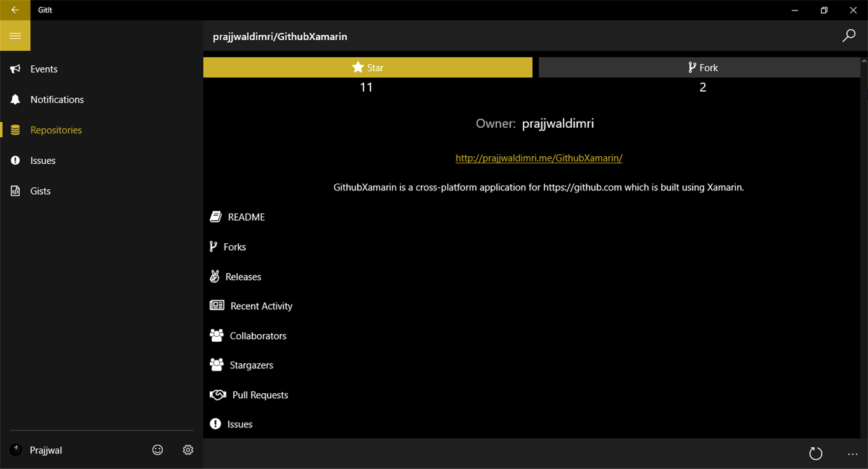
Task: Open the emoji reactions icon near Prajjwal
Action: point(157,450)
